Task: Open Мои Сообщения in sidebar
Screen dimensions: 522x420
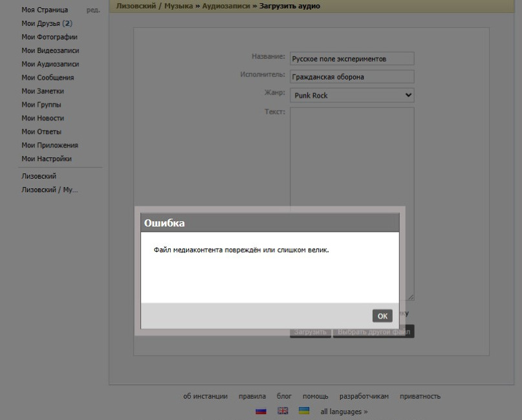Action: 48,78
